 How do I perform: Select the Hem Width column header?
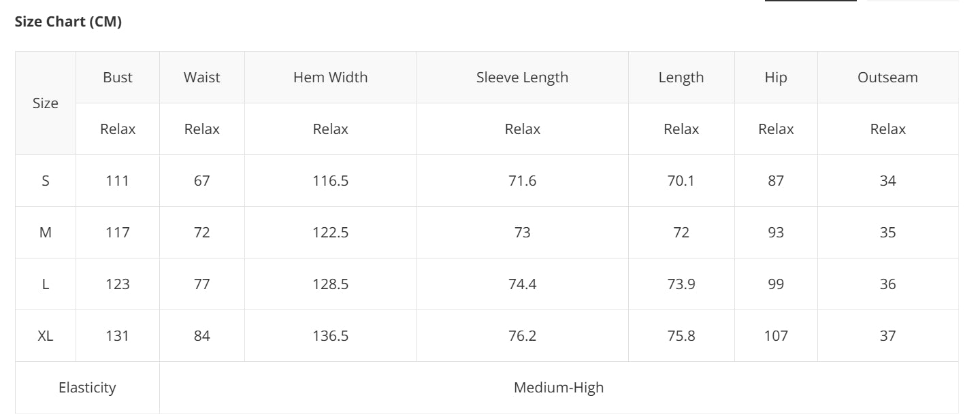[330, 78]
